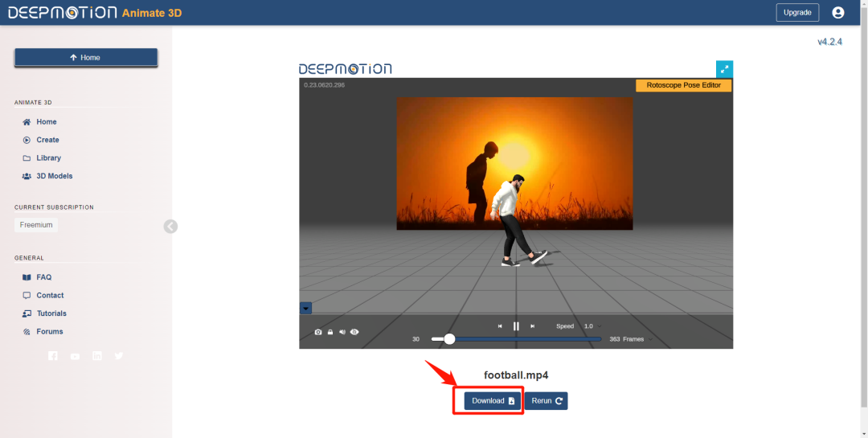Mute the audio with speaker icon
This screenshot has width=868, height=438.
click(x=342, y=332)
